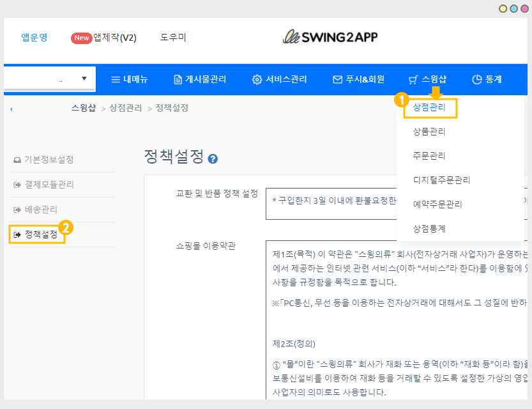Viewport: 532px width, 409px height.
Task: Open the 서비스관리 gear menu
Action: click(280, 79)
